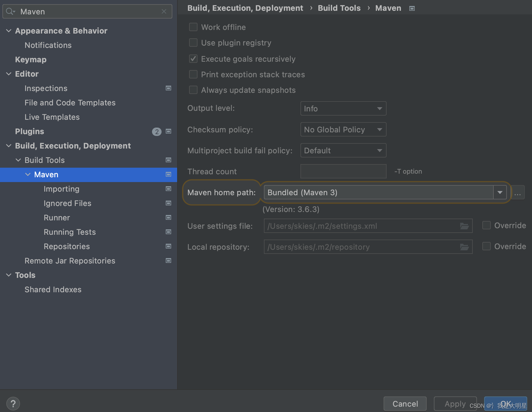Check Override for Local repository
Image resolution: width=532 pixels, height=412 pixels.
[x=487, y=246]
